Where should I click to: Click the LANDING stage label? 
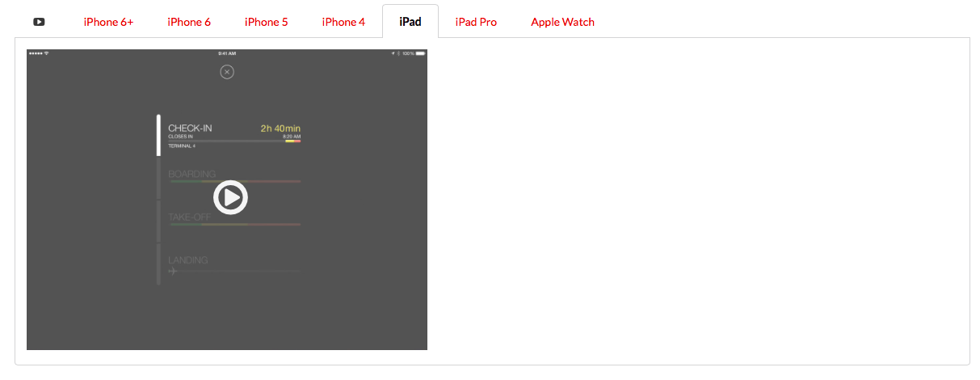click(x=188, y=260)
